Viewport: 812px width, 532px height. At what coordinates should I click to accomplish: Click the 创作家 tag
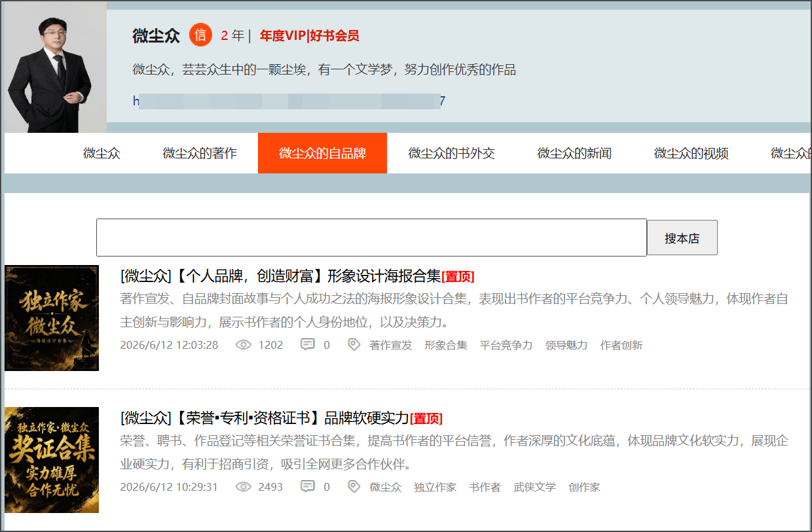(585, 487)
